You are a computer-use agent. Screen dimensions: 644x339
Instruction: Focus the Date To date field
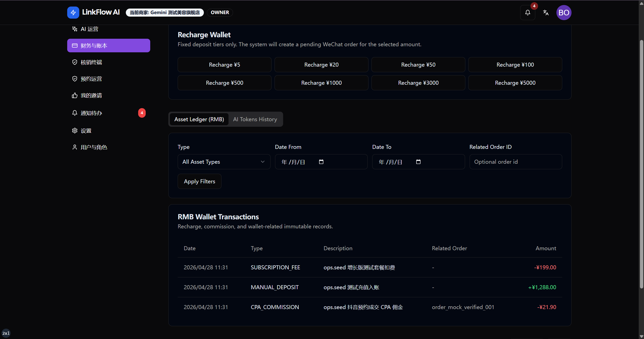(418, 162)
